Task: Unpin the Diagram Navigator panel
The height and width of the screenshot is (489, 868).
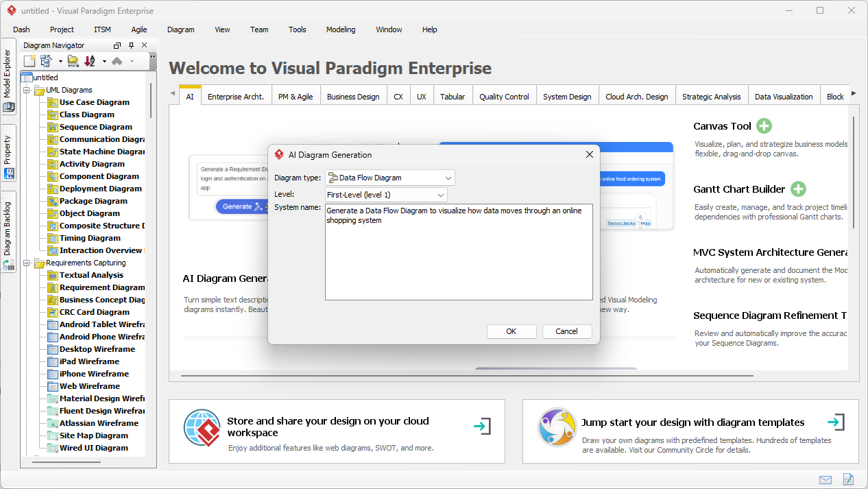Action: (130, 45)
